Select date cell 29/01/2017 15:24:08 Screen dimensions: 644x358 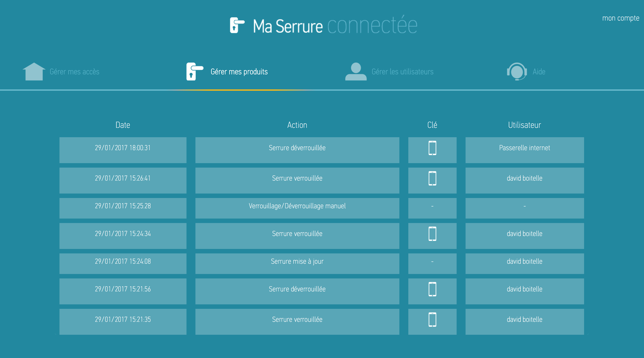(123, 264)
